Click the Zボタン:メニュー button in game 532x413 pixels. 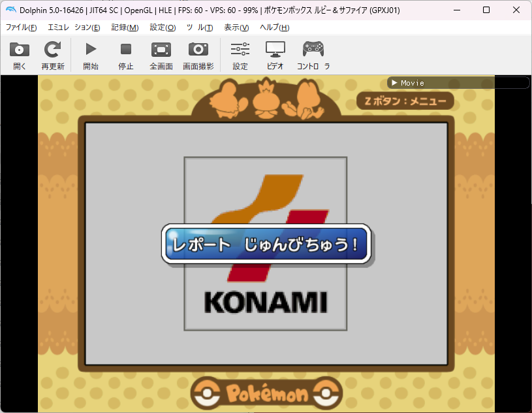[405, 101]
